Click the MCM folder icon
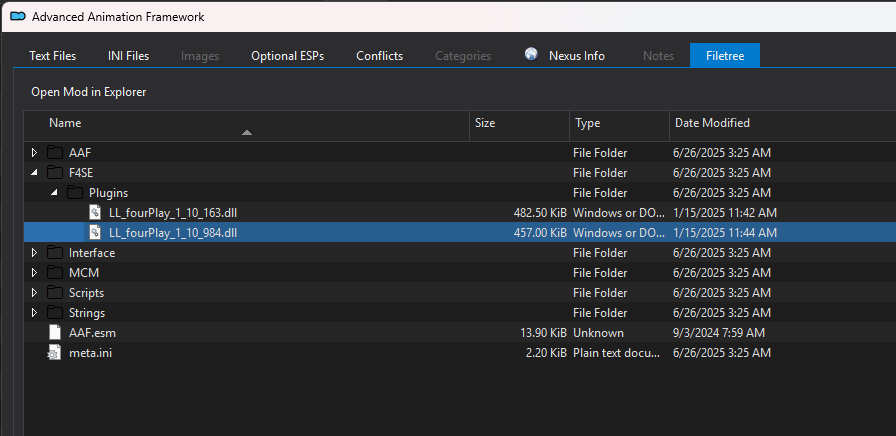This screenshot has width=896, height=436. point(54,273)
